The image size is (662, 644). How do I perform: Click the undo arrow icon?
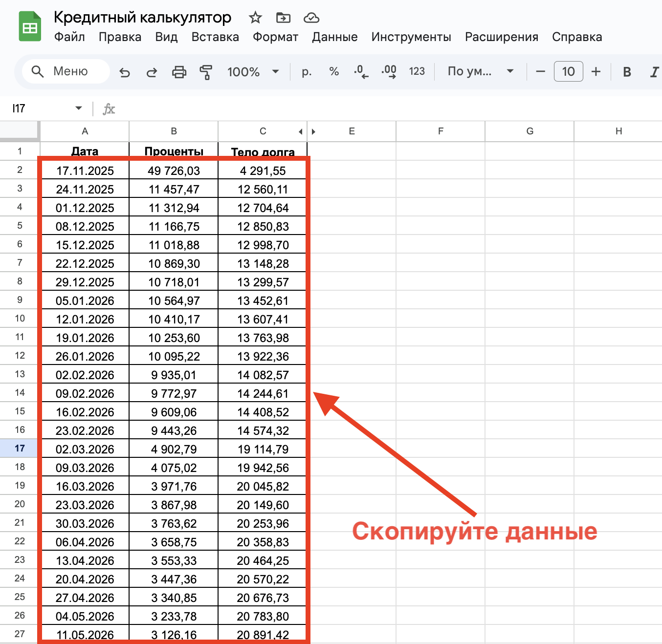click(125, 72)
